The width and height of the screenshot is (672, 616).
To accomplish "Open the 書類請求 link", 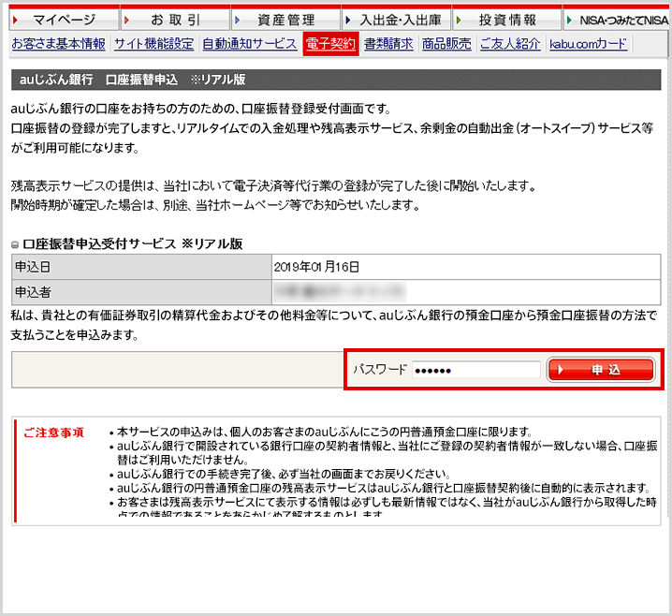I will 388,43.
